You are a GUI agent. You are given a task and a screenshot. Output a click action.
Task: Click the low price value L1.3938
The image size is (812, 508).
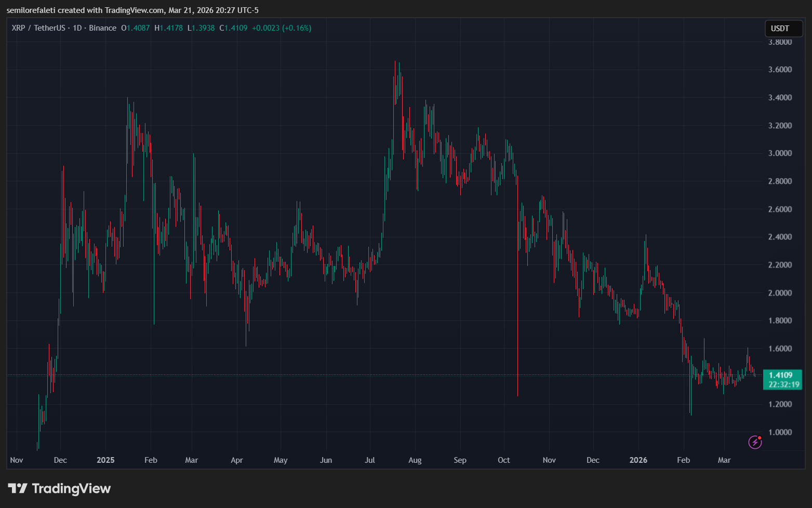pos(201,28)
